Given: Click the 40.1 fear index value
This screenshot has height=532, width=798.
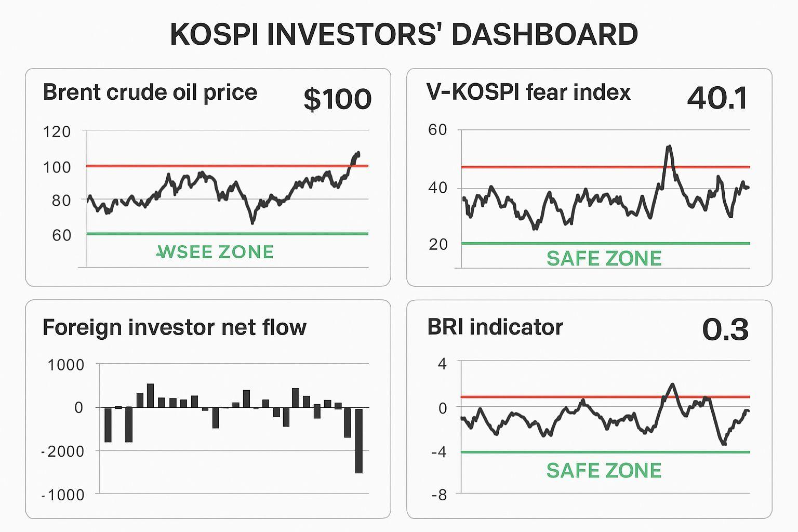Looking at the screenshot, I should coord(717,98).
